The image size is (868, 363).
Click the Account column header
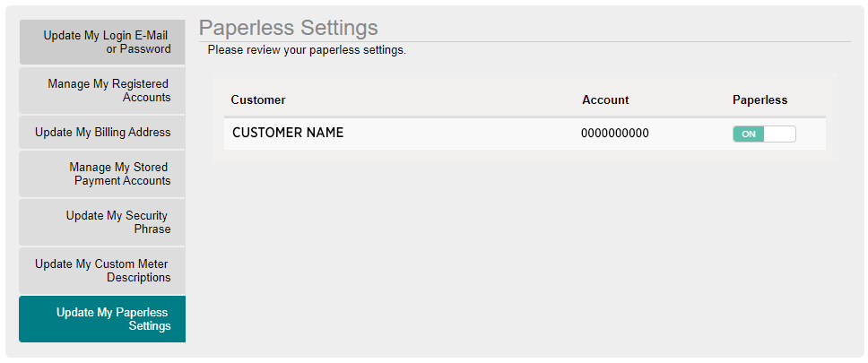(605, 99)
